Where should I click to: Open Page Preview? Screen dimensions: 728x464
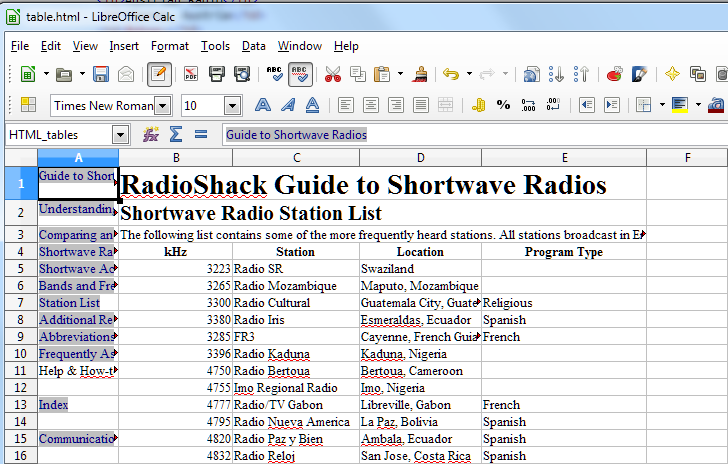(x=241, y=74)
